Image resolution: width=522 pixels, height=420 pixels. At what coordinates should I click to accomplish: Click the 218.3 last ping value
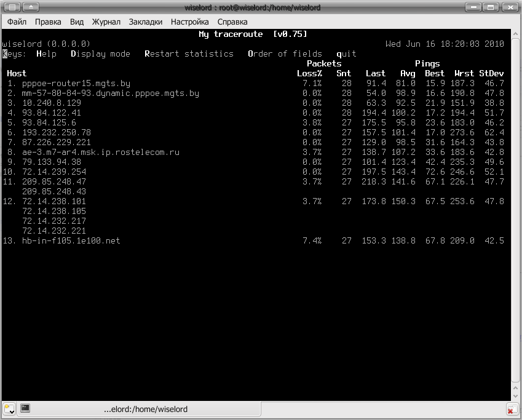tap(374, 181)
